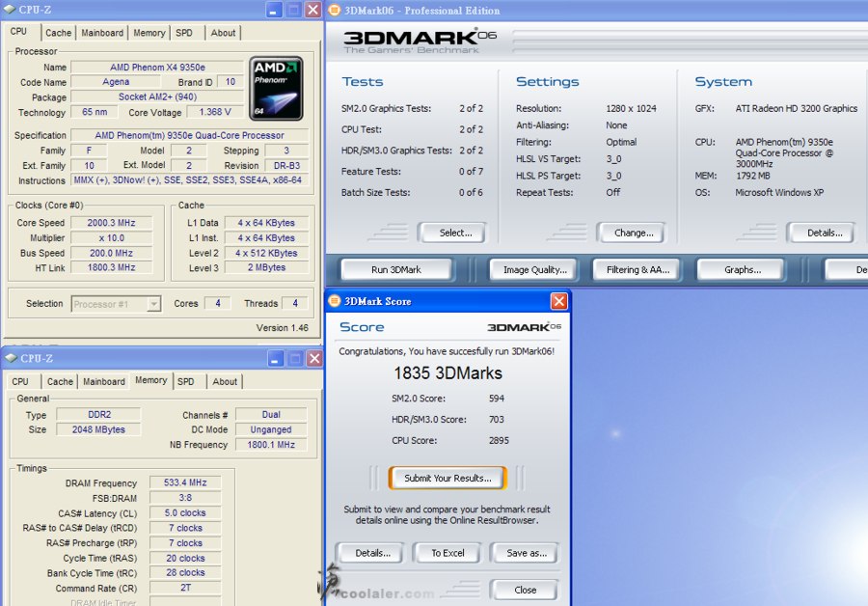868x606 pixels.
Task: Click the Multiplier value "x 10.0"
Action: tap(111, 238)
